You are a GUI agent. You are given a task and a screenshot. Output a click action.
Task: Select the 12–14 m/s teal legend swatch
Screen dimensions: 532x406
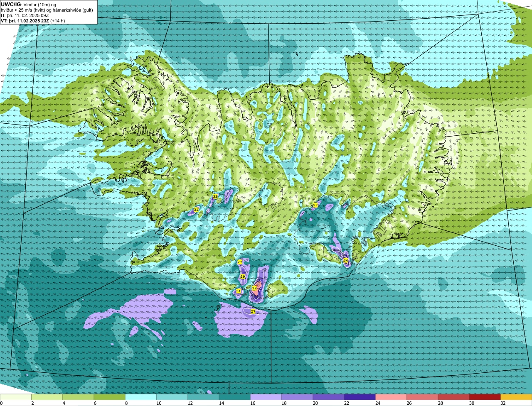click(x=203, y=397)
